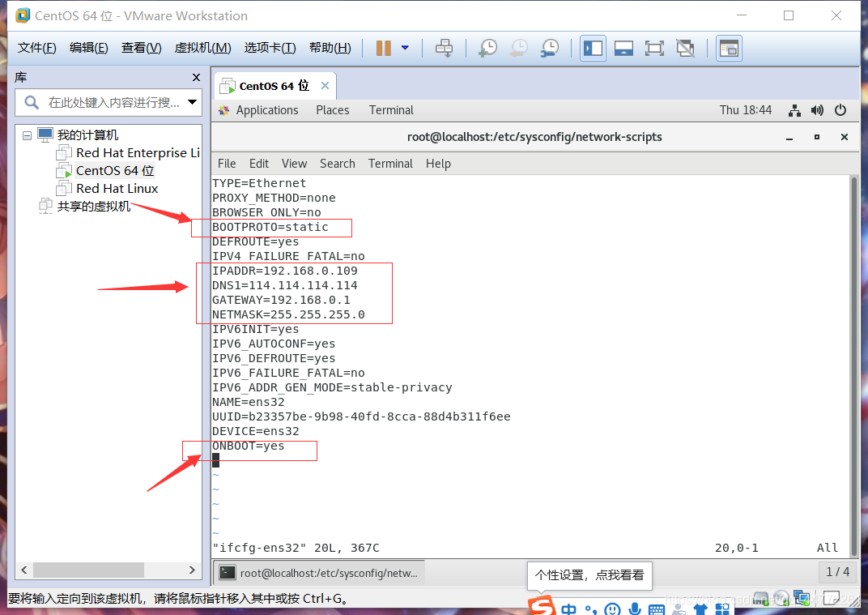Open the Terminal app menu in top bar
Image resolution: width=868 pixels, height=615 pixels.
coord(391,110)
